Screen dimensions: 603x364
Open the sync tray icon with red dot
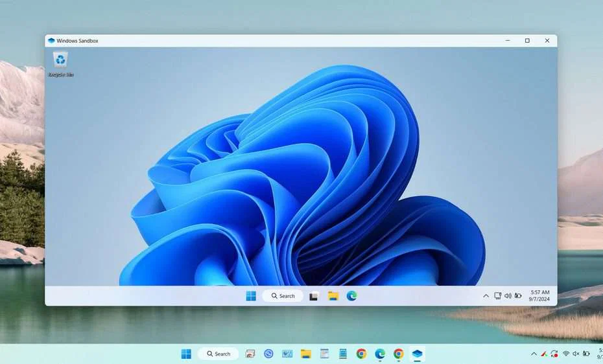coord(554,354)
